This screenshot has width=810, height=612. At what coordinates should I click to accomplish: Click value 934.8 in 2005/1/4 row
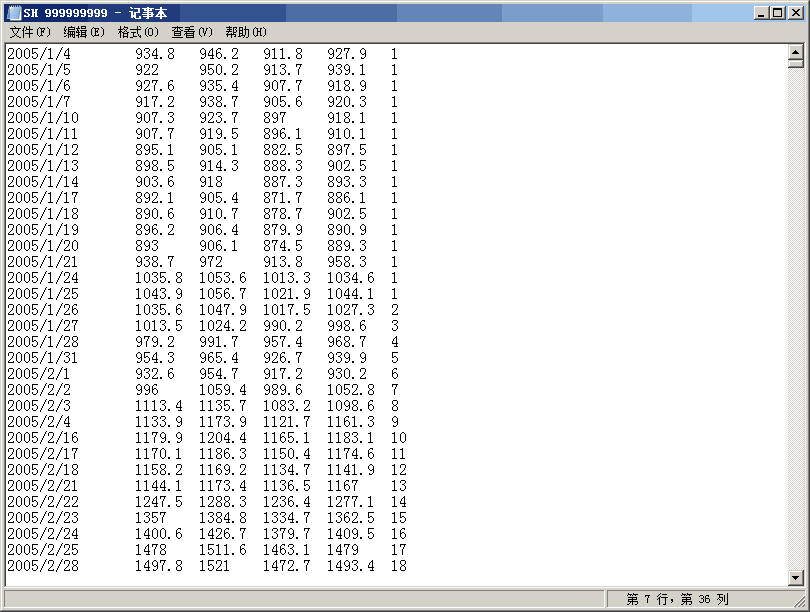155,54
